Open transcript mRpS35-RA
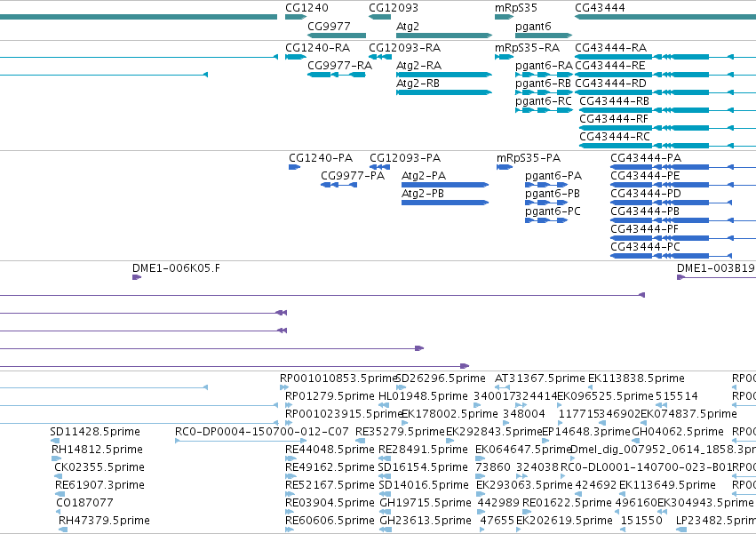 [527, 48]
